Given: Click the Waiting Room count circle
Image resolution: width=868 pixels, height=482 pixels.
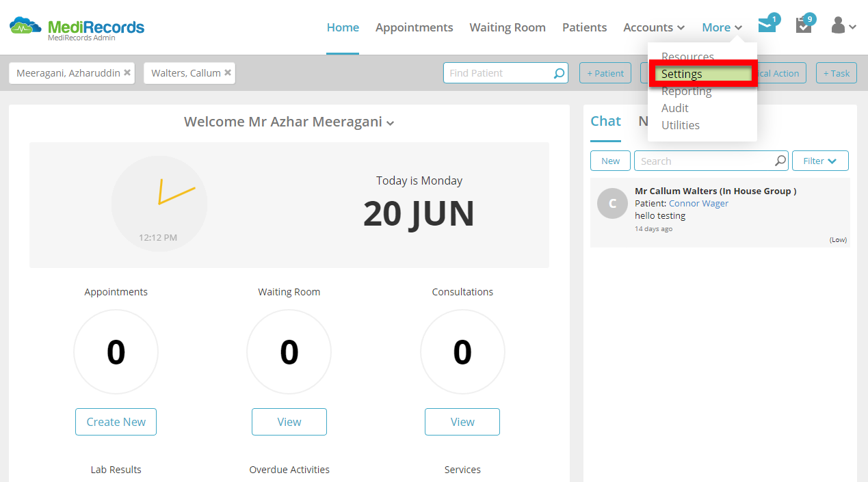Looking at the screenshot, I should [x=289, y=352].
